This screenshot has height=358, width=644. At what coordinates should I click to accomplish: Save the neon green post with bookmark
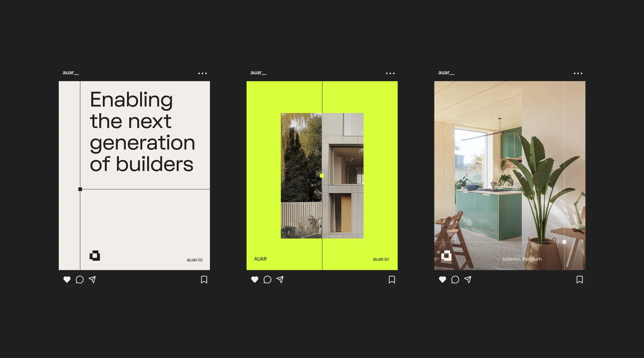click(392, 280)
